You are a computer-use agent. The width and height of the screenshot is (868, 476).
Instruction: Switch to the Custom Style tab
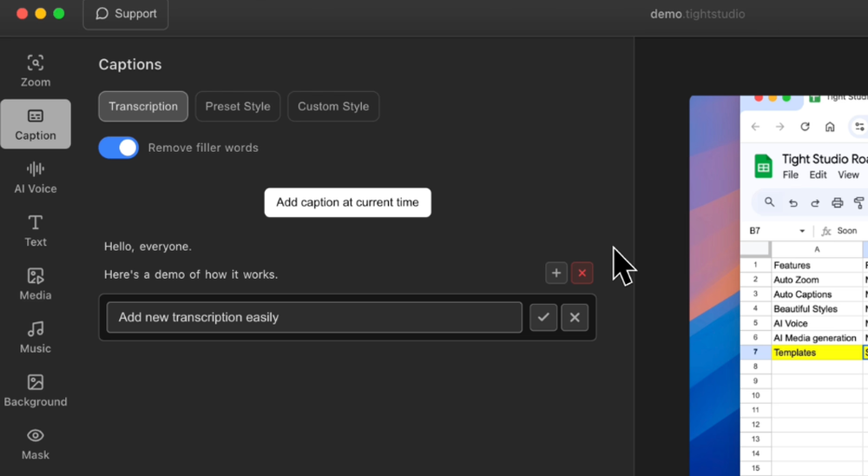[333, 106]
